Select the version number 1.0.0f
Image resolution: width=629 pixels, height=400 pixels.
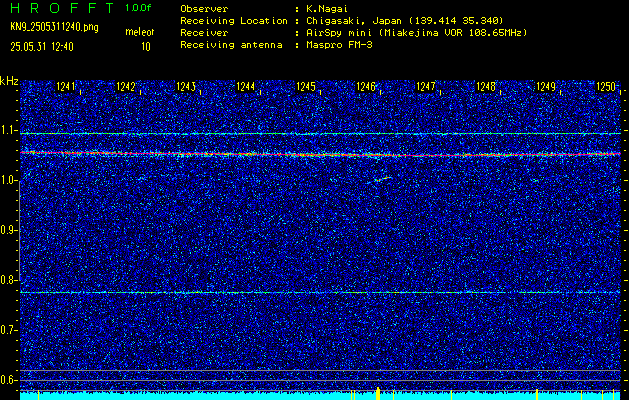(x=138, y=8)
